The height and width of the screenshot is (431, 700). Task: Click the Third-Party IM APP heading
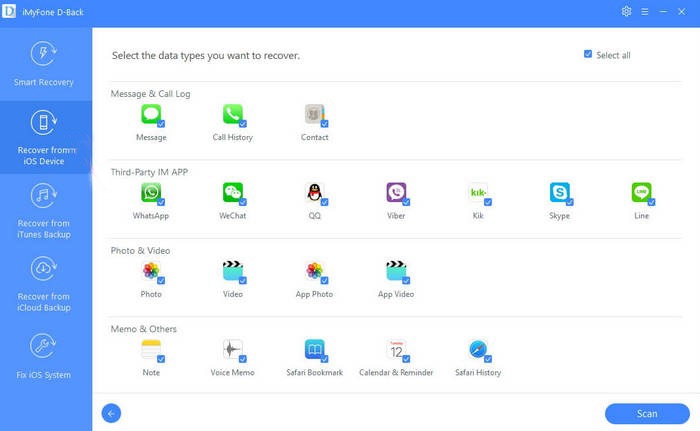pos(149,172)
